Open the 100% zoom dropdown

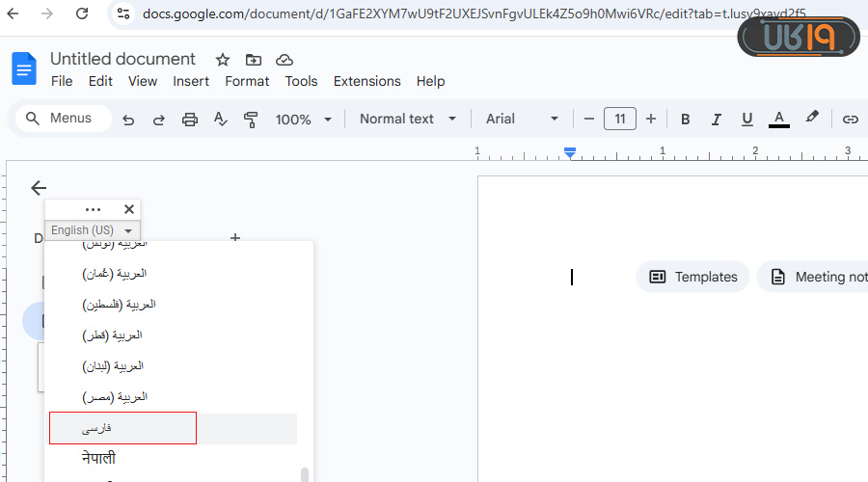point(303,120)
